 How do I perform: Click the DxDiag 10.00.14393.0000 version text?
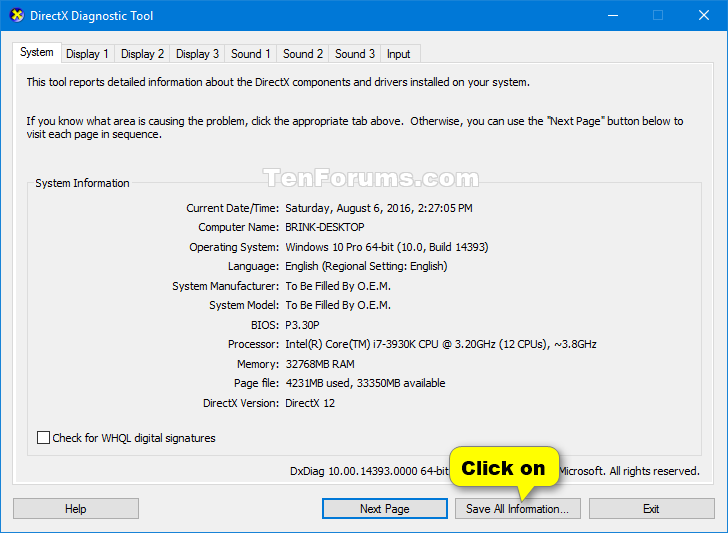pyautogui.click(x=370, y=471)
